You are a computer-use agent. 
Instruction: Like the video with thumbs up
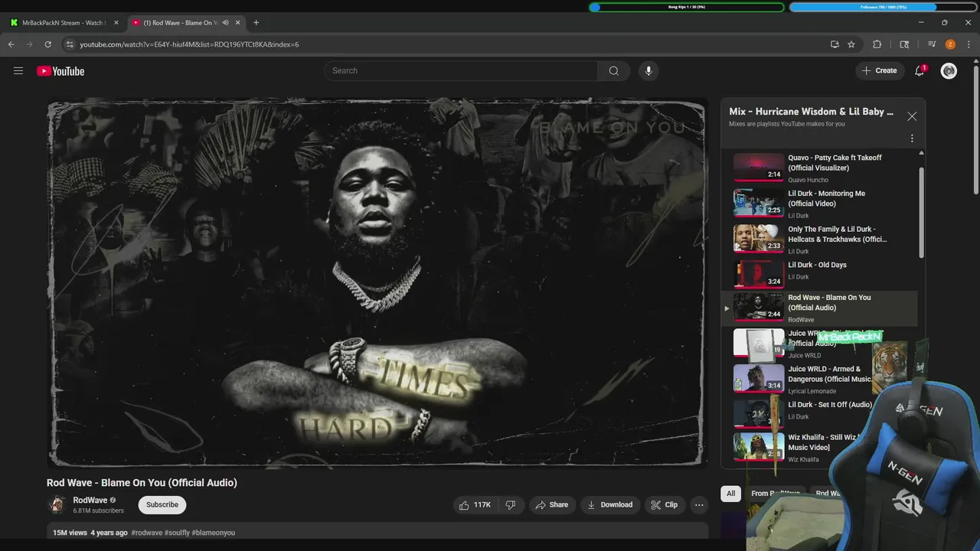475,505
